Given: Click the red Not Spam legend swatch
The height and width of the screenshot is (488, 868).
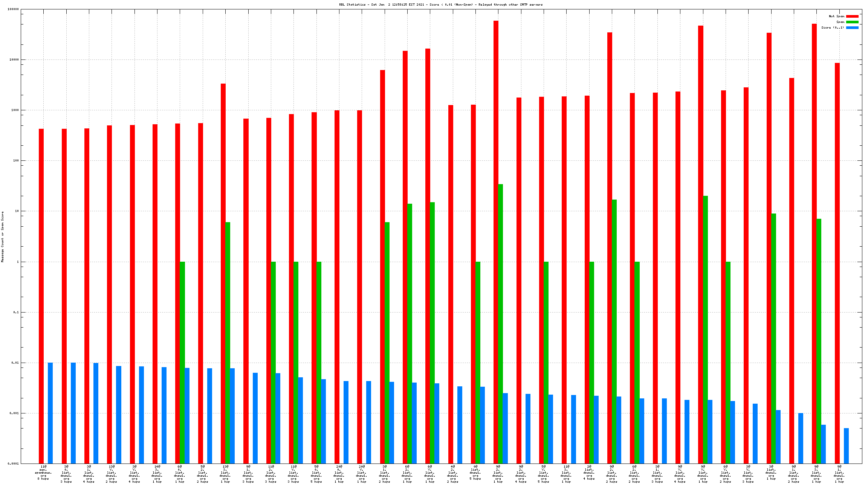Looking at the screenshot, I should 852,16.
